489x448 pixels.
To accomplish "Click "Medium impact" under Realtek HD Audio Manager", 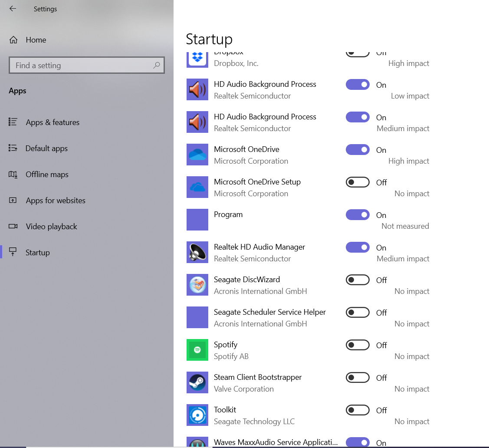I will click(403, 259).
